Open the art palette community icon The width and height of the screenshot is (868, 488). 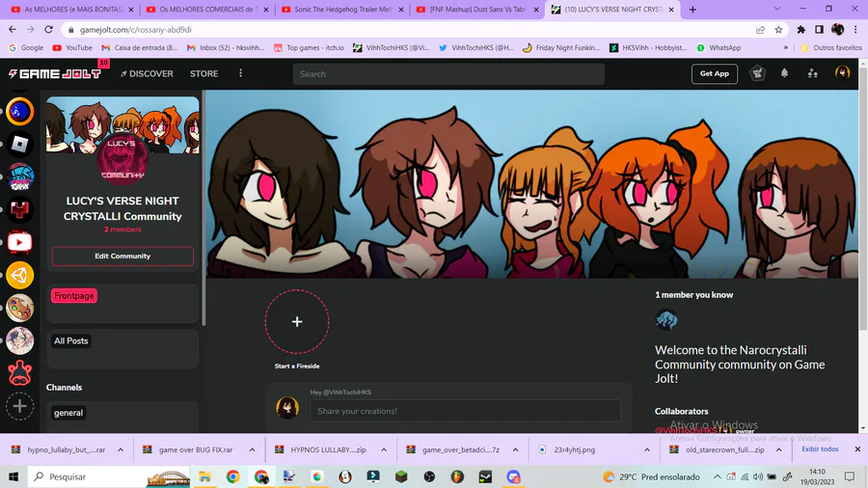[x=20, y=308]
